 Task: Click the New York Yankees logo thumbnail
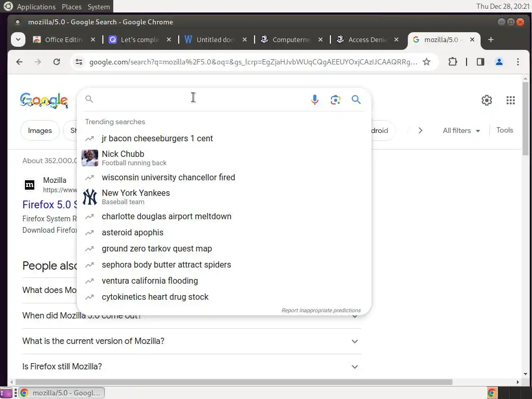pos(90,197)
